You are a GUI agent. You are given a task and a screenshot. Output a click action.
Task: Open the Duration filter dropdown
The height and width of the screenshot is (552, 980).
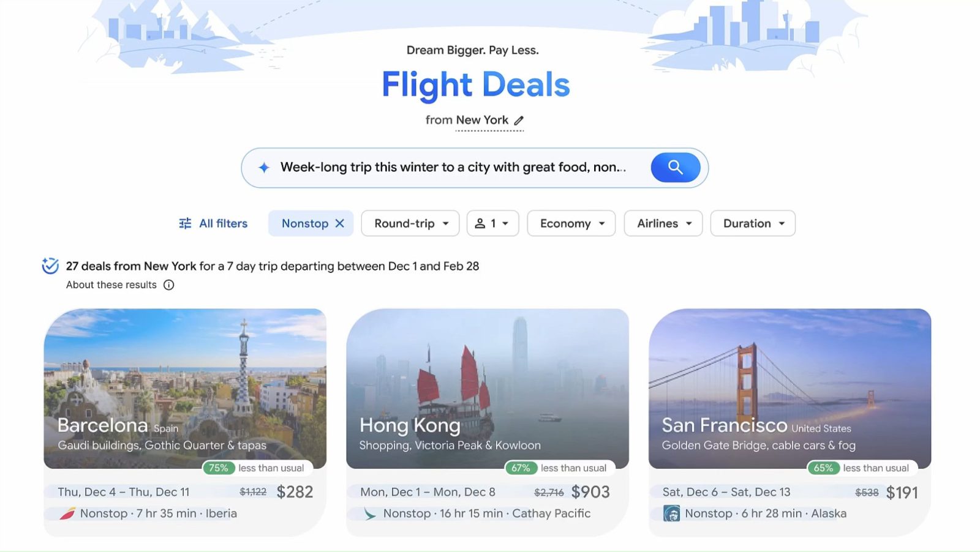coord(753,223)
